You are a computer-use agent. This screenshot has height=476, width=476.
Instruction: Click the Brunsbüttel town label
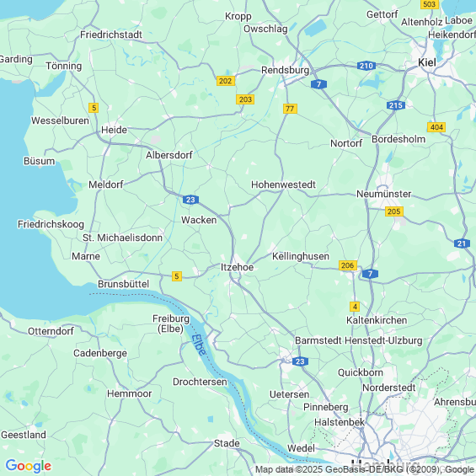(x=123, y=284)
